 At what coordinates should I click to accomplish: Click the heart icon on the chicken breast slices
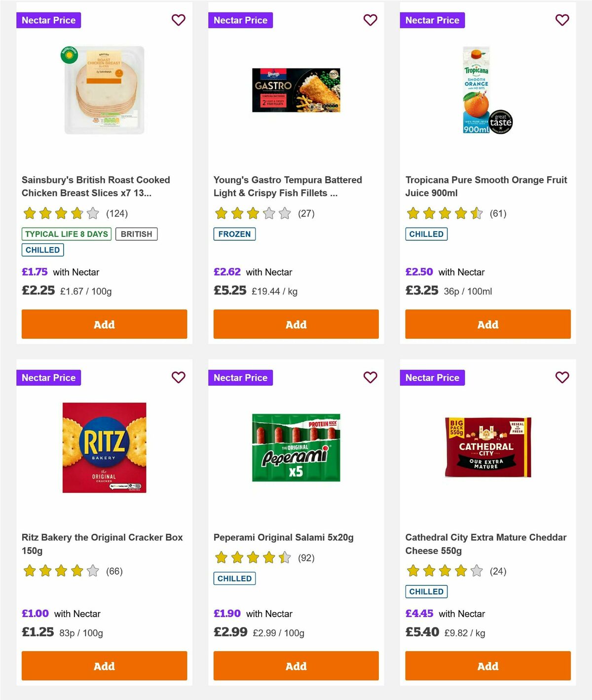coord(178,20)
